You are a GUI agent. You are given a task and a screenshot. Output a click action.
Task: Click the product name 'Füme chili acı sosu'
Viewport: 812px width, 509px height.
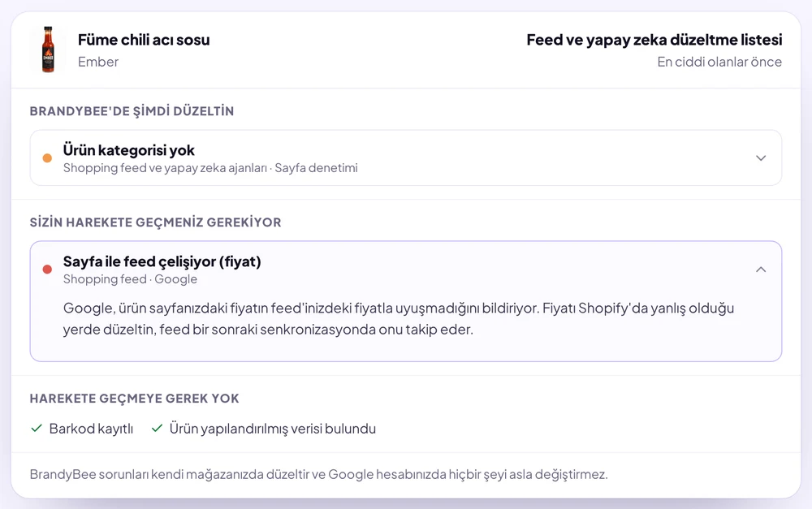144,40
